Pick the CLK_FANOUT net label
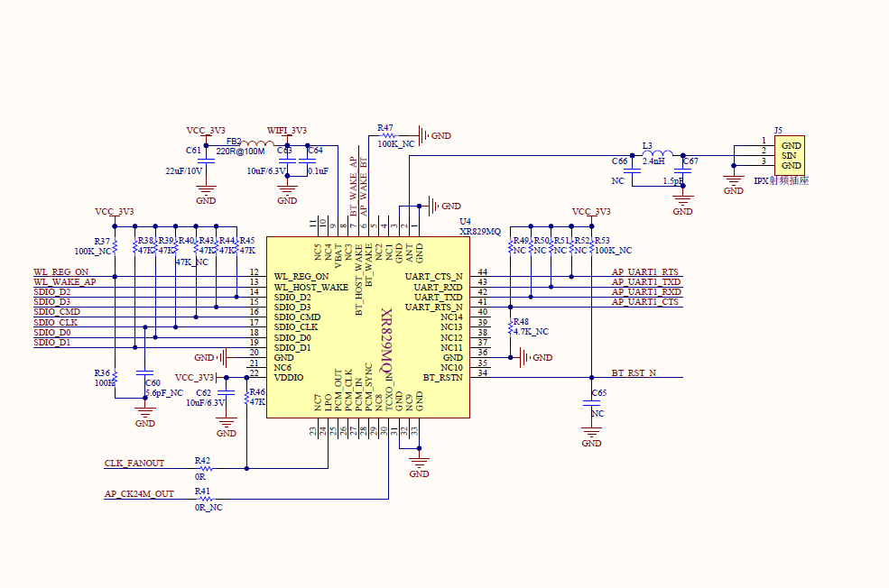The height and width of the screenshot is (588, 889). tap(134, 463)
